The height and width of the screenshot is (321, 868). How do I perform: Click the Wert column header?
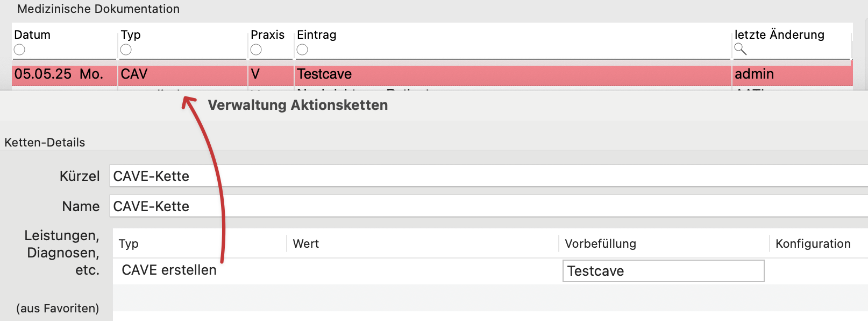(305, 243)
